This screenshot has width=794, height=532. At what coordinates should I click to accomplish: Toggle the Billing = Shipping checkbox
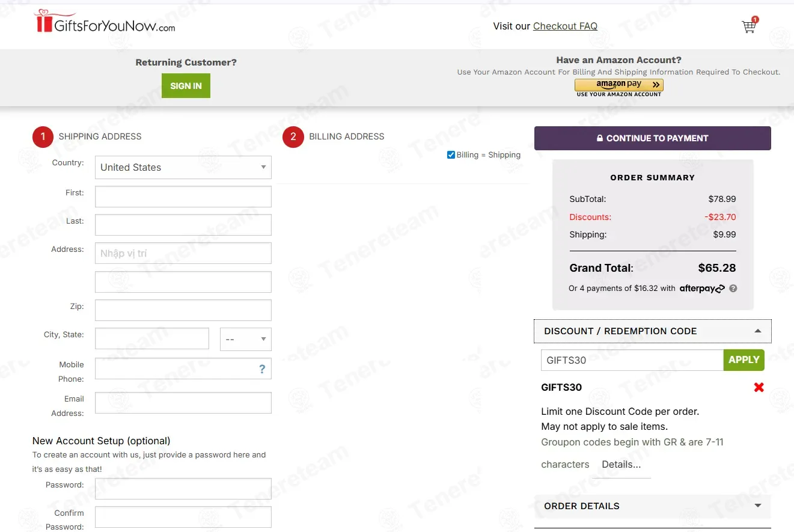pos(451,155)
